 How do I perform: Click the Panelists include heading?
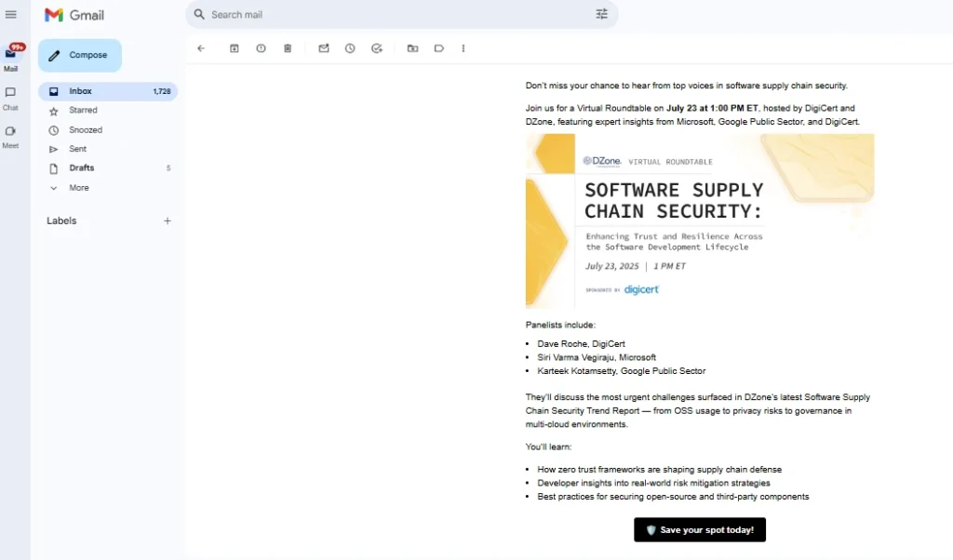click(x=560, y=325)
